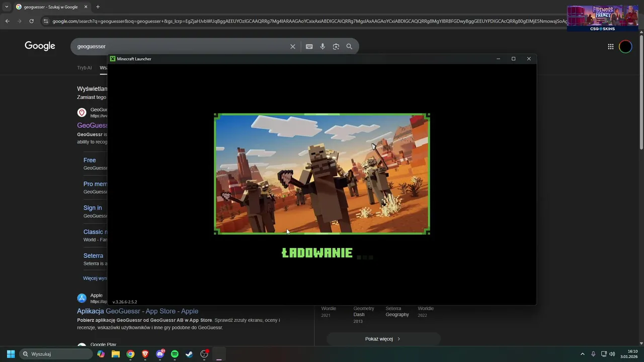Submit search with magnifier icon

pyautogui.click(x=349, y=46)
